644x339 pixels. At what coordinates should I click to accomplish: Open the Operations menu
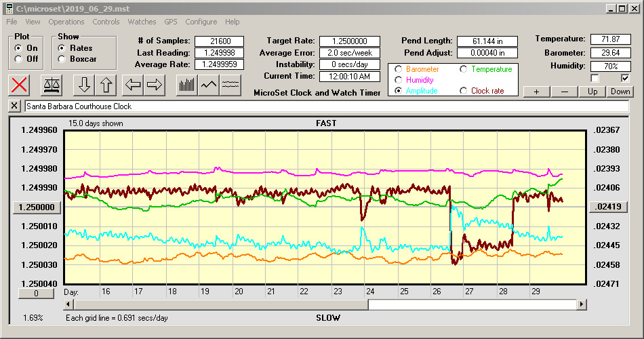[66, 22]
